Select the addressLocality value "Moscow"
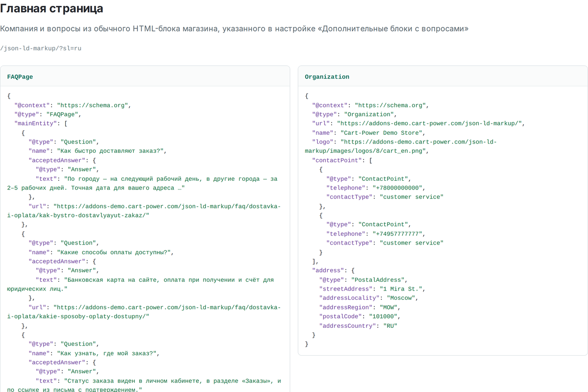The height and width of the screenshot is (392, 588). [x=401, y=298]
